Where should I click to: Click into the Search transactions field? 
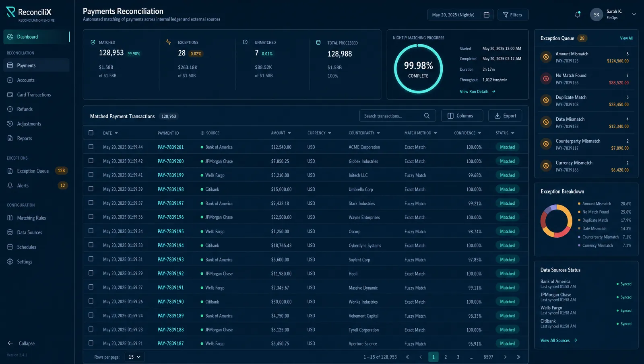coord(397,116)
